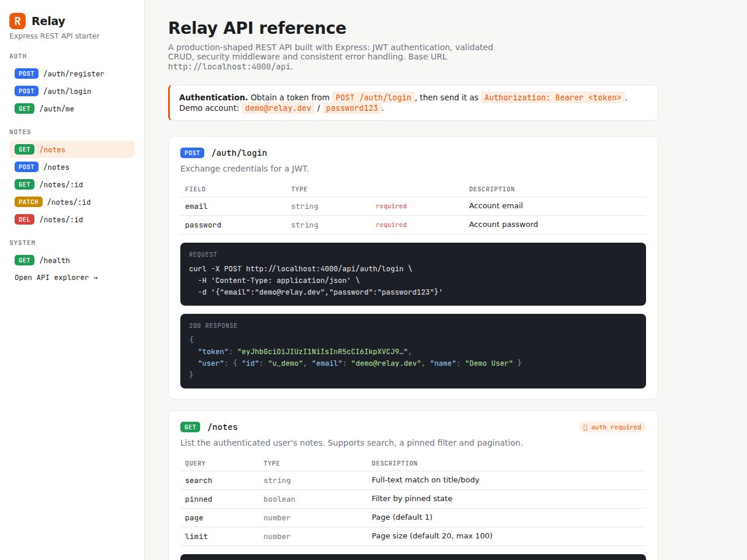
Task: Click 'Exchange credentials for a JWT.' text
Action: click(x=245, y=169)
